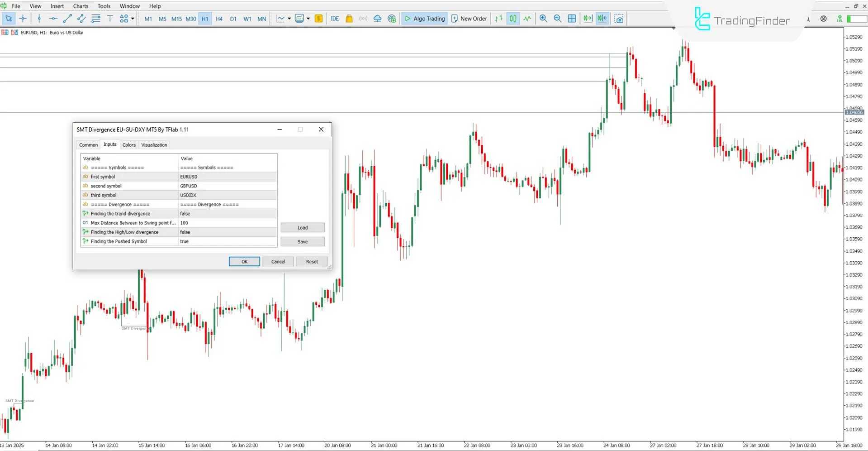Switch to candlestick chart view
The height and width of the screenshot is (451, 868).
tap(513, 19)
